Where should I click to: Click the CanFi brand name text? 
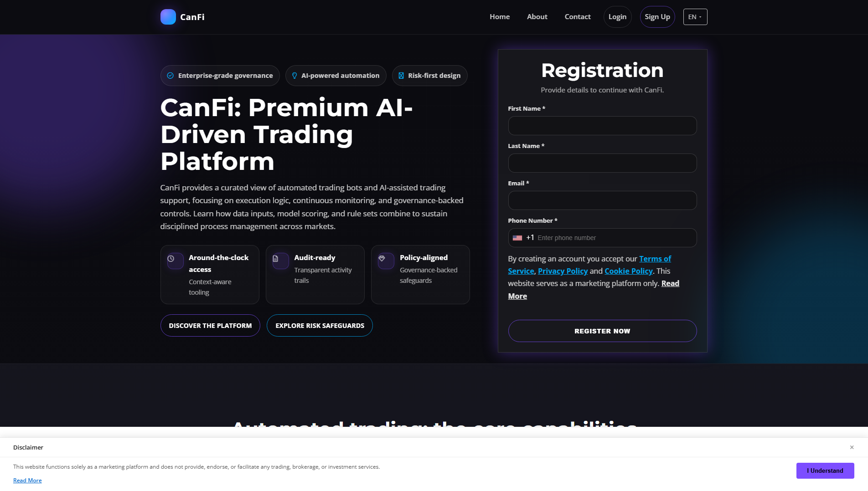(192, 17)
